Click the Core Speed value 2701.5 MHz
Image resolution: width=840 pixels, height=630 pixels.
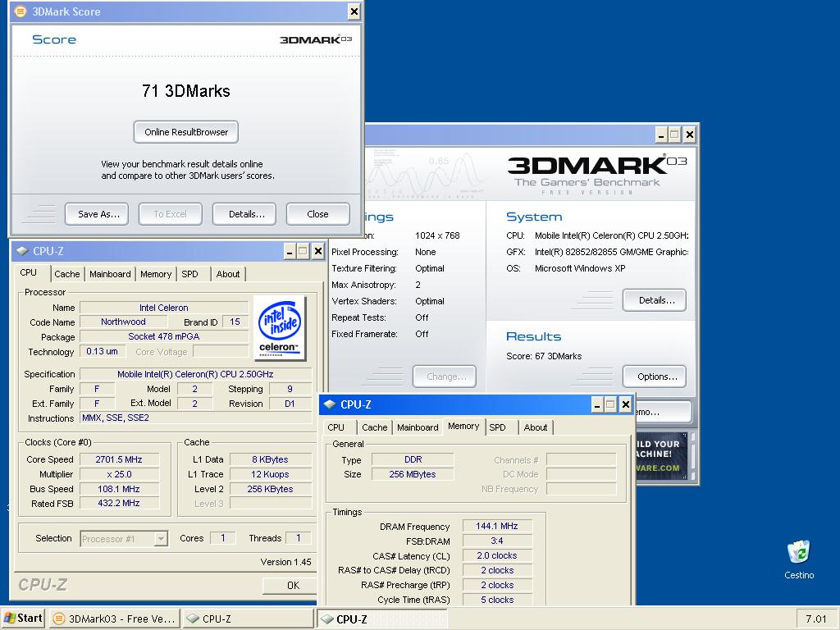pyautogui.click(x=119, y=459)
